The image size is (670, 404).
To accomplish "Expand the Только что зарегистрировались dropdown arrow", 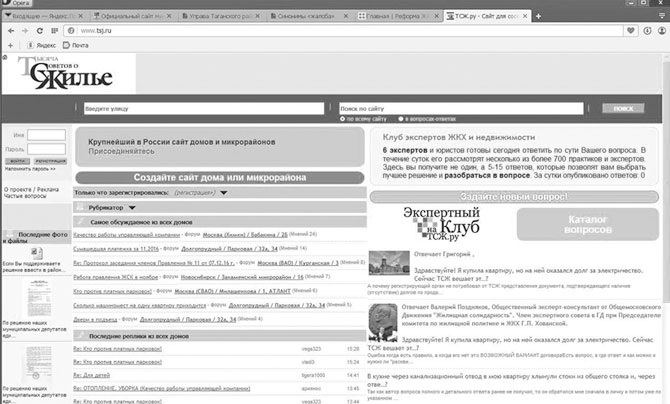I will click(223, 193).
